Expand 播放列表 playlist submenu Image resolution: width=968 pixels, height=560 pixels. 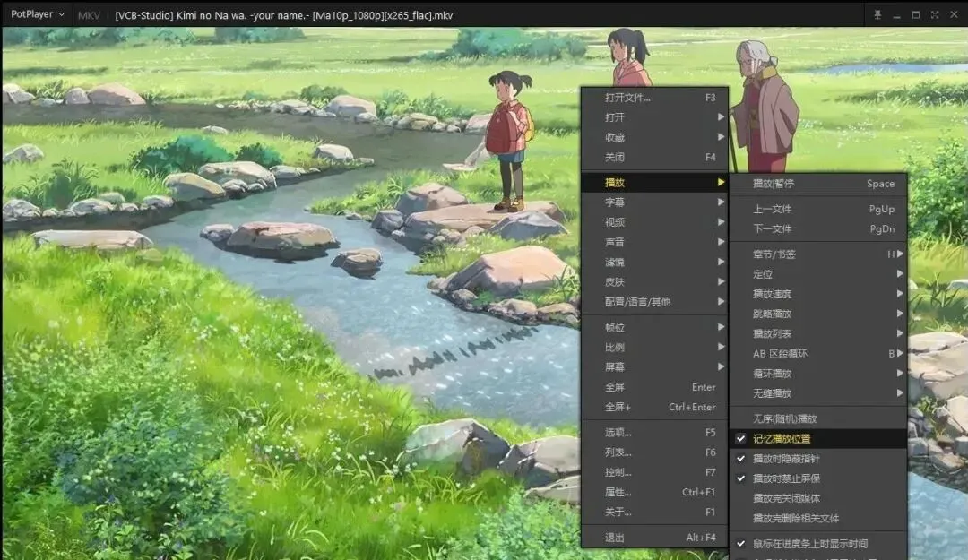(x=818, y=333)
